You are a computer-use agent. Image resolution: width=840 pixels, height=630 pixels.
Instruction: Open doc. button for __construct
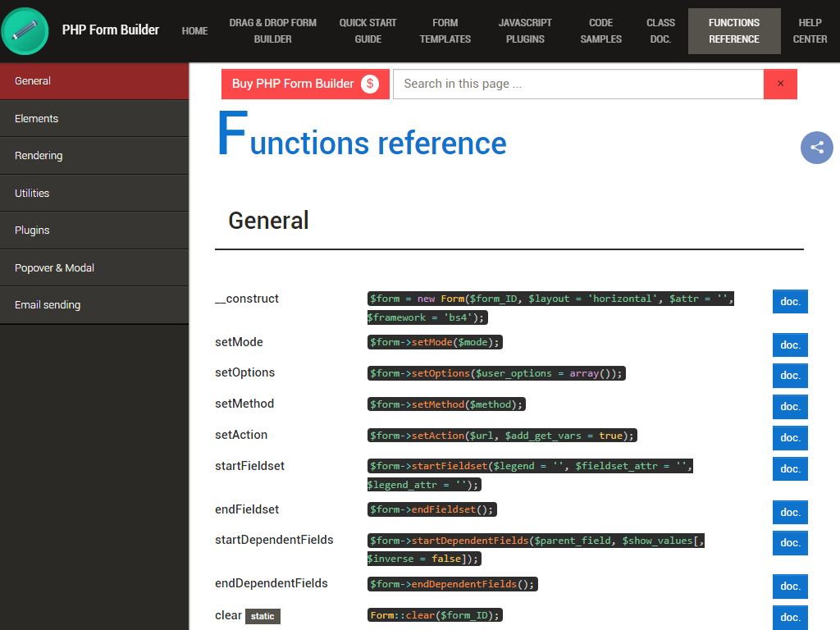(x=790, y=302)
